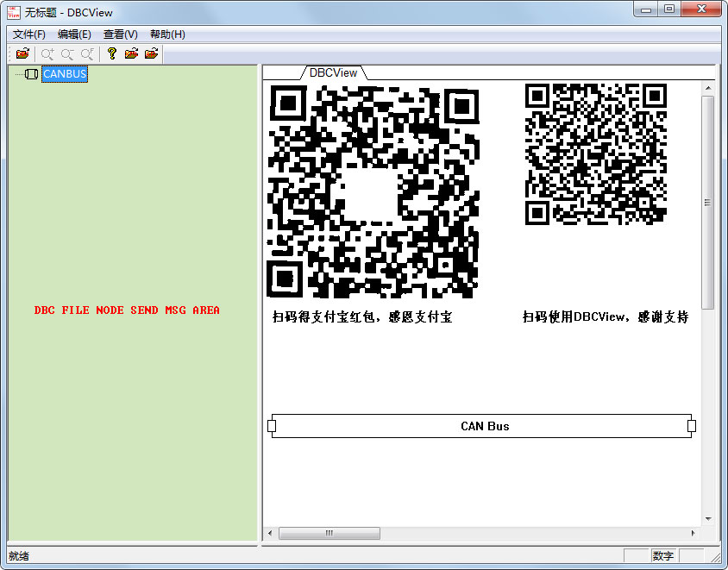Viewport: 728px width, 570px height.
Task: Open the 查看(V) menu
Action: pos(120,34)
